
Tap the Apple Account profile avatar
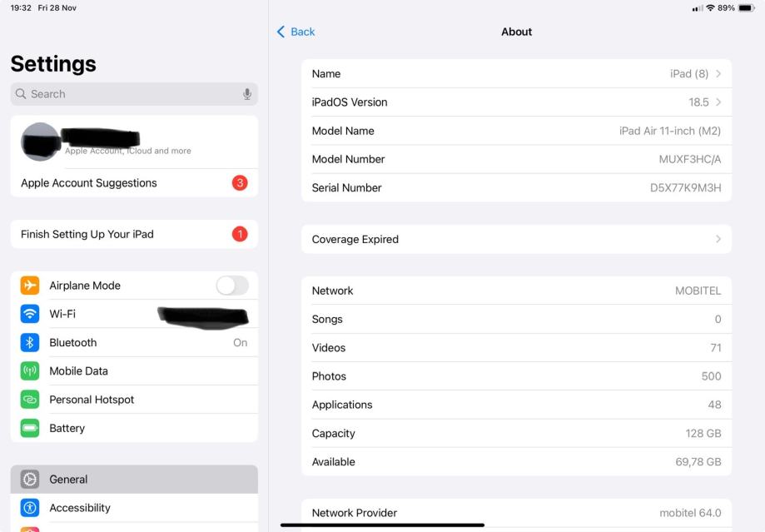tap(39, 142)
